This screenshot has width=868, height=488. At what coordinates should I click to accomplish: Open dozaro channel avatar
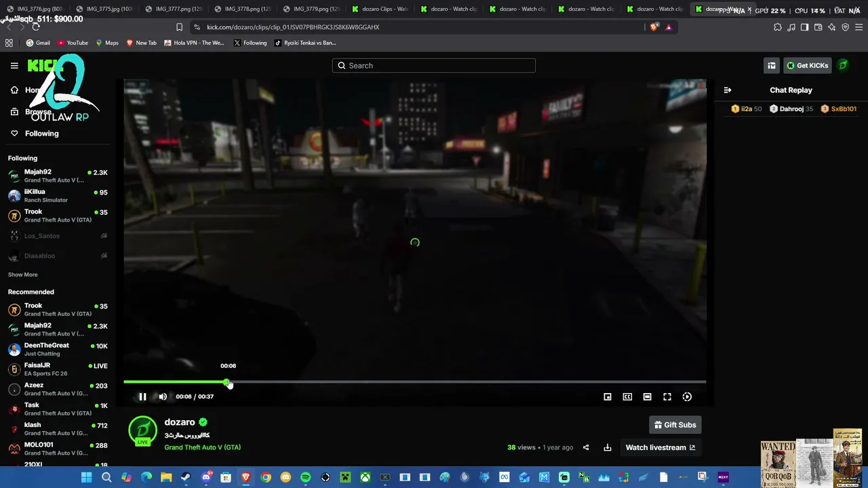tap(142, 431)
